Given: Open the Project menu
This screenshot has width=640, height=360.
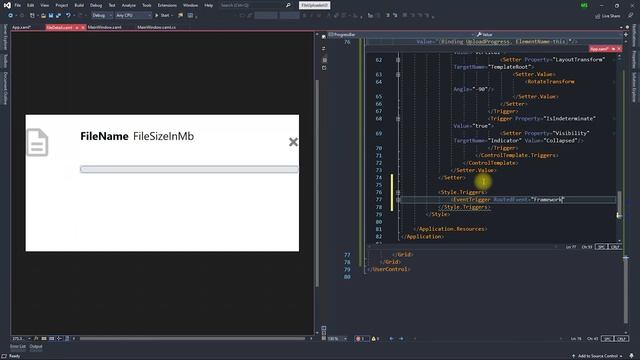Looking at the screenshot, I should click(x=62, y=5).
